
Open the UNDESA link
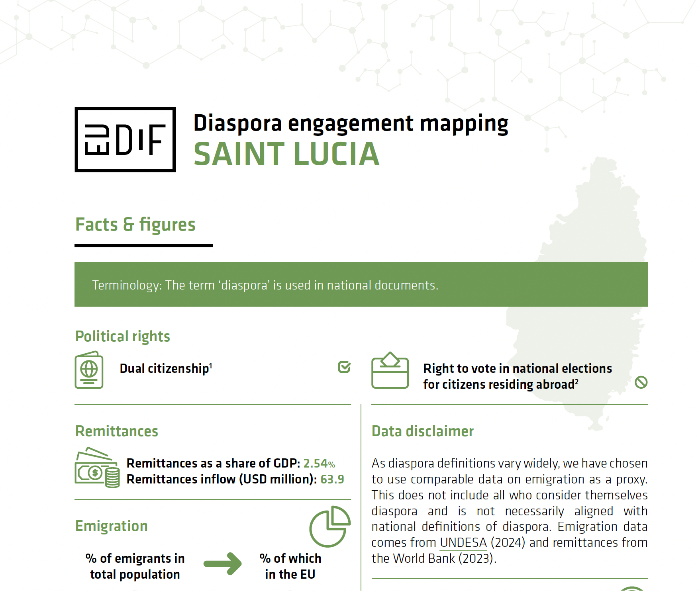point(463,543)
